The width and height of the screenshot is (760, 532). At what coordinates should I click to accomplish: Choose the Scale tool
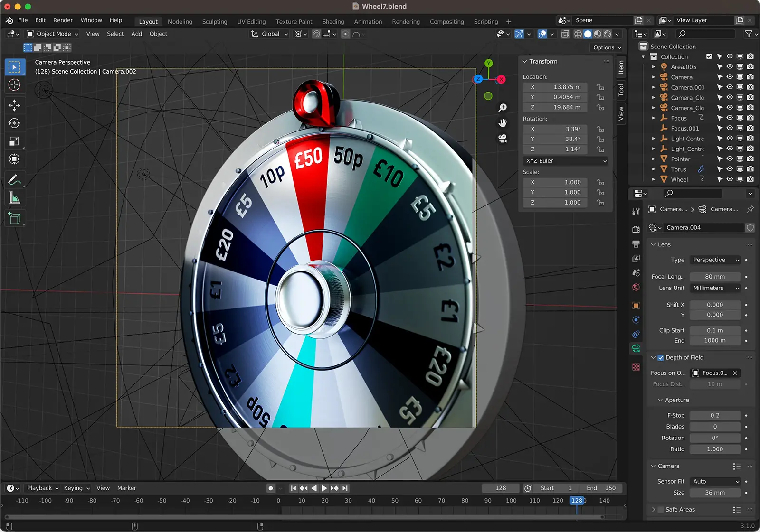14,141
